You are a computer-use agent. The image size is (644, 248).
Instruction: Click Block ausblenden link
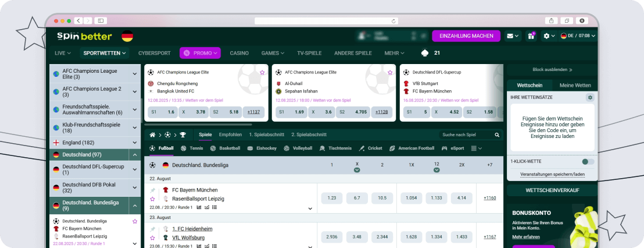coord(552,70)
